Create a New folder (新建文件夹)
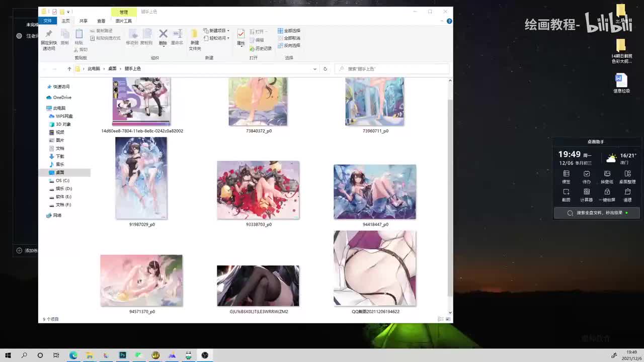The image size is (644, 362). [x=195, y=39]
